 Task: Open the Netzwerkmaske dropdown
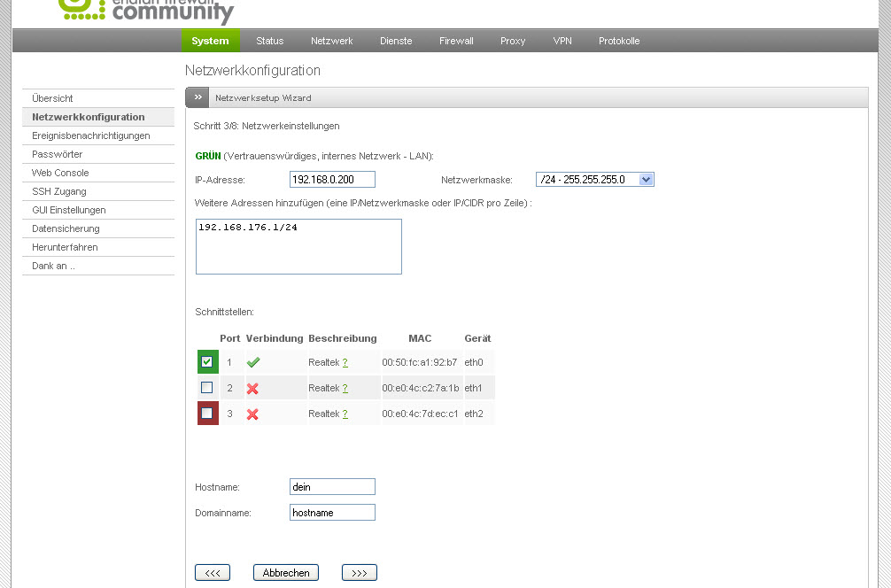coord(594,180)
